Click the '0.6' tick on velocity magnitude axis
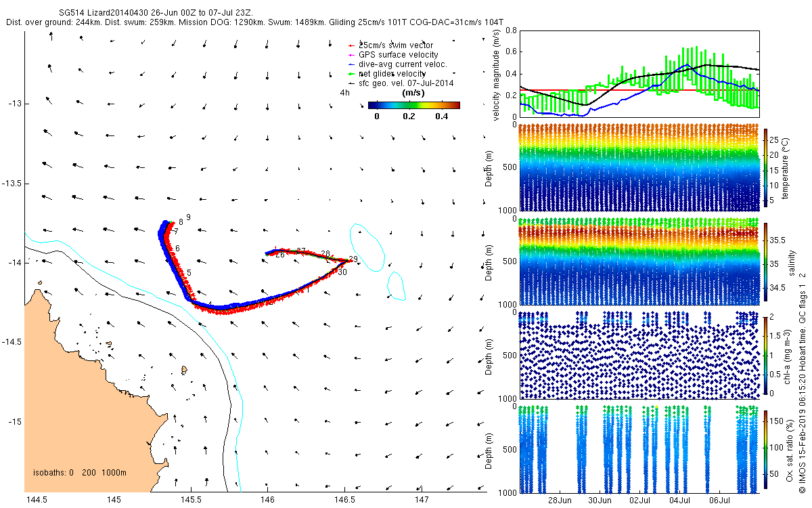 [x=511, y=52]
